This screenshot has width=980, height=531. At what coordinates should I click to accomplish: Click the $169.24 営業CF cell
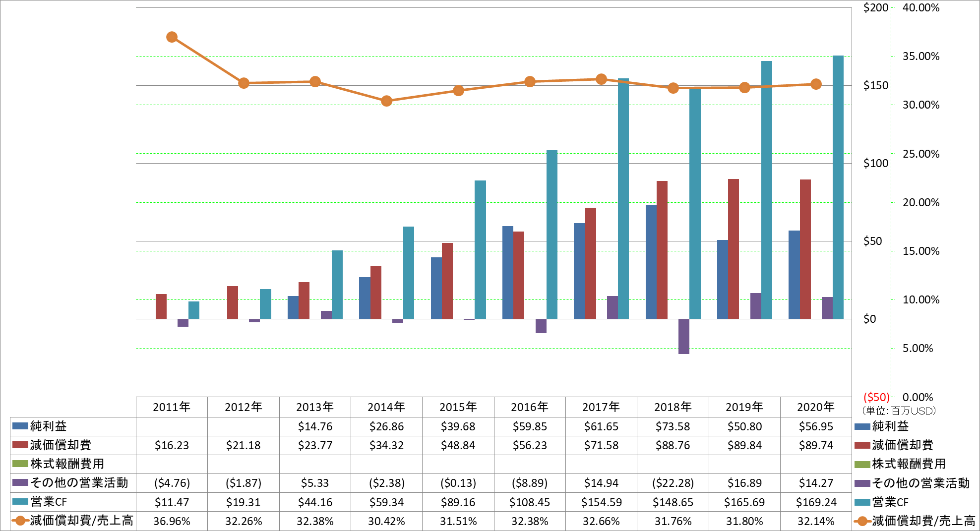[x=816, y=502]
